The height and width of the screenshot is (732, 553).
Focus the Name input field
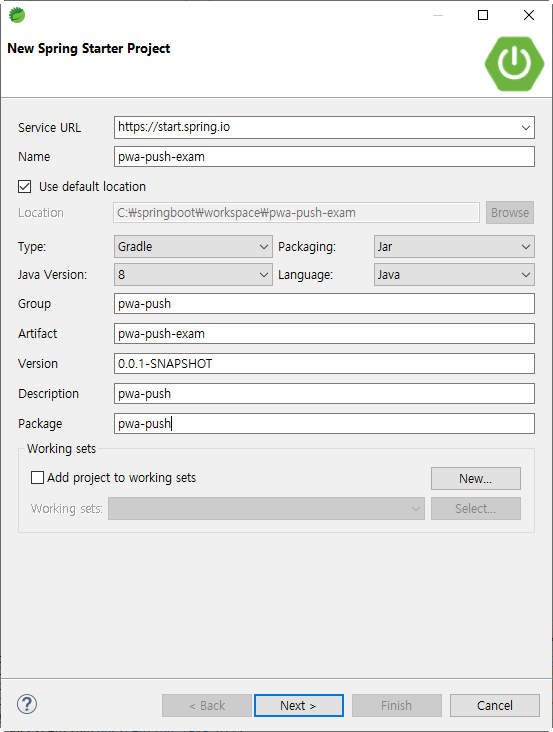324,157
